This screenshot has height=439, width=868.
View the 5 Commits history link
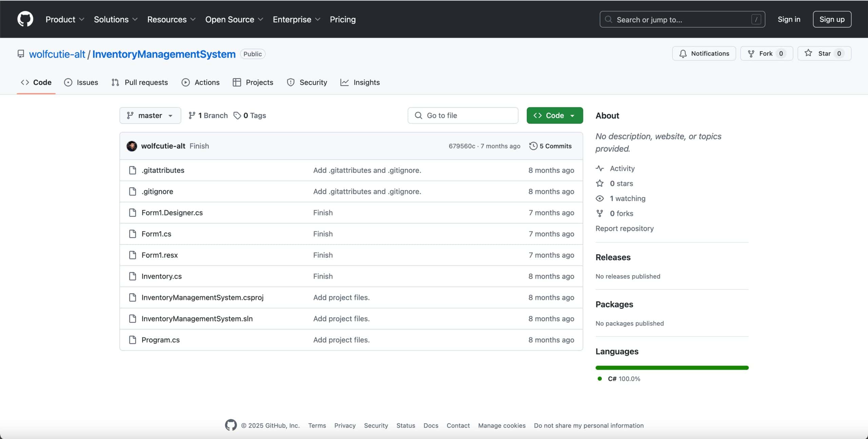tap(550, 146)
